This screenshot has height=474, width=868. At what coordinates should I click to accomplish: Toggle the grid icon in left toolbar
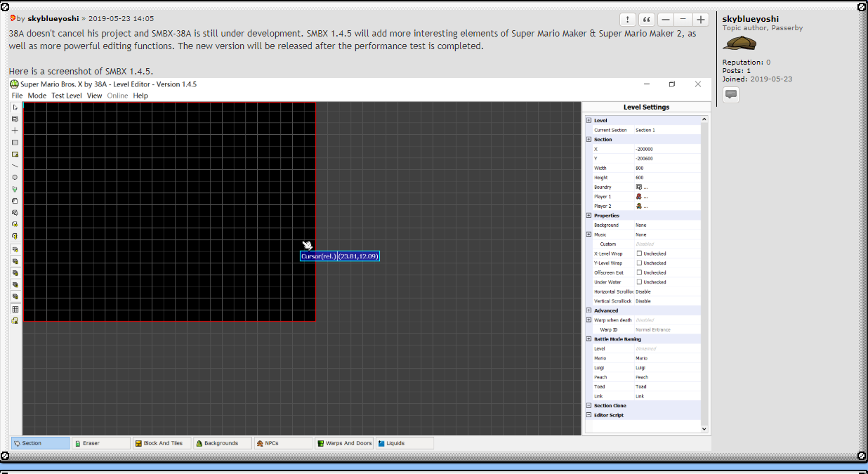[x=15, y=309]
